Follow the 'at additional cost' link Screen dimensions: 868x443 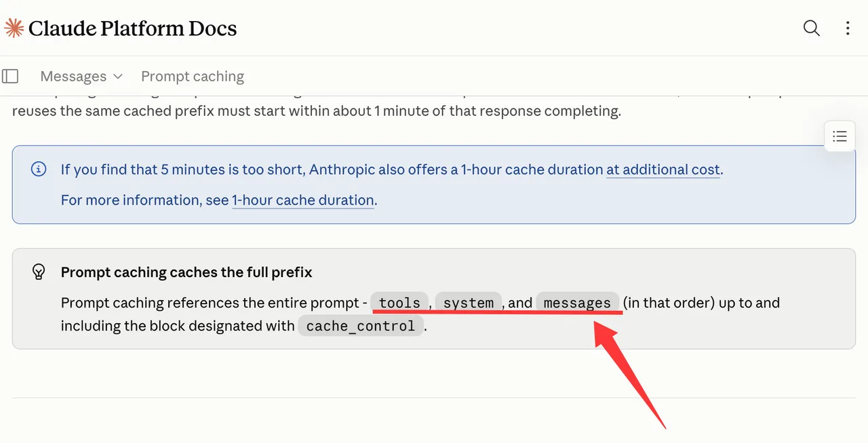point(663,169)
